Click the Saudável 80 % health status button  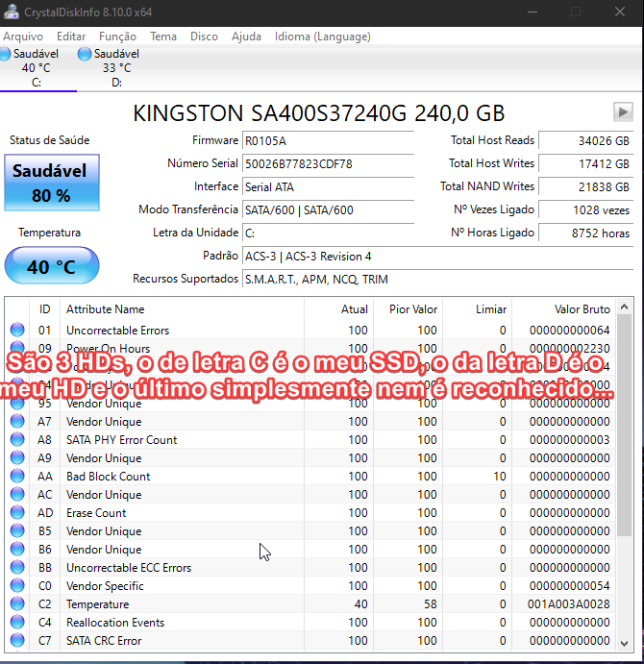(52, 183)
